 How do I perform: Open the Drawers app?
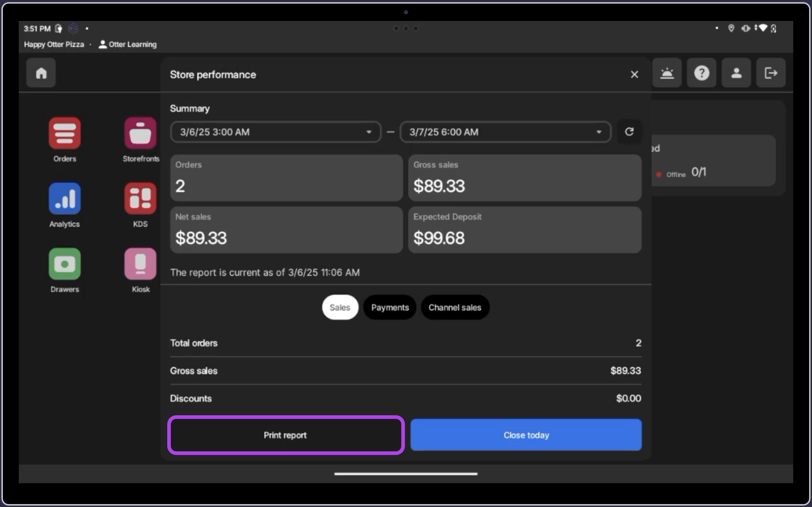pos(65,264)
